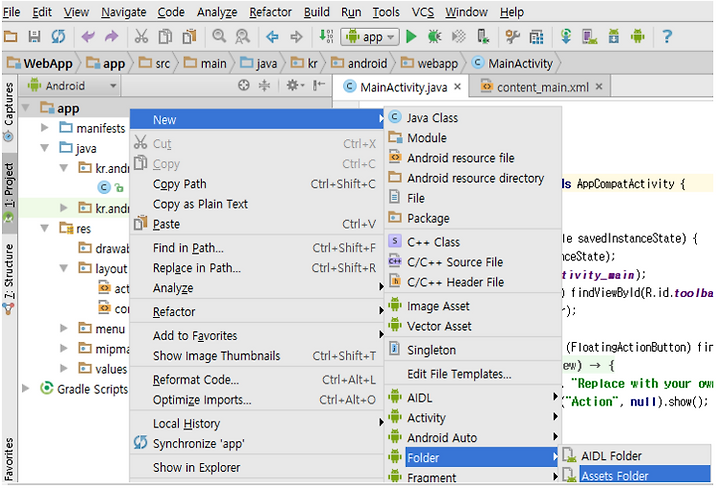Viewport: 720px width, 489px height.
Task: Click the Save All toolbar icon
Action: pyautogui.click(x=34, y=36)
